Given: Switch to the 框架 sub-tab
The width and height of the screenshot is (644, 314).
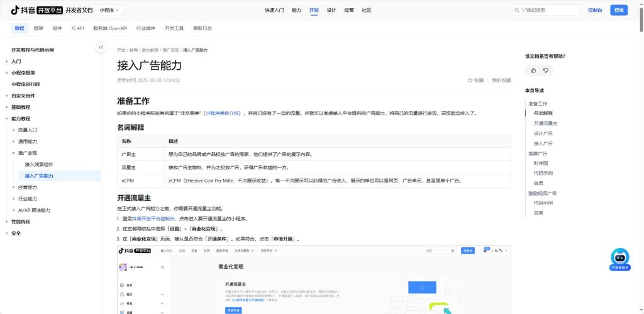Looking at the screenshot, I should [38, 28].
